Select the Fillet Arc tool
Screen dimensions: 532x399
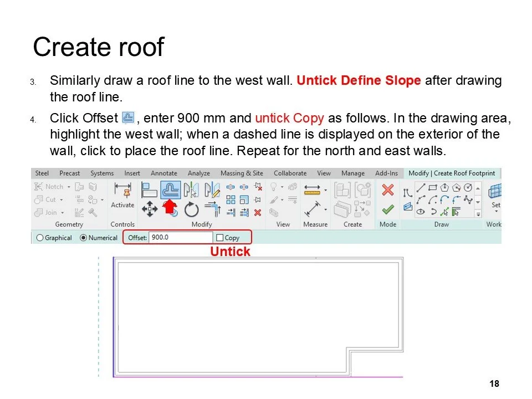(x=456, y=199)
